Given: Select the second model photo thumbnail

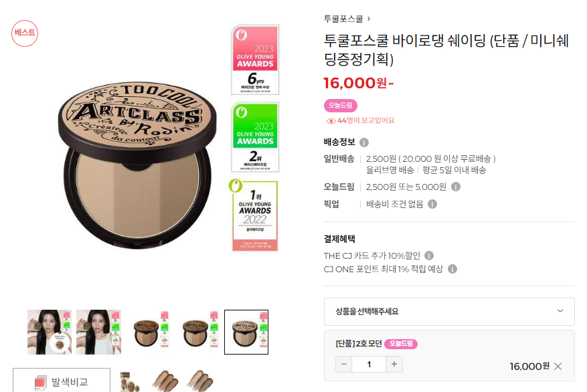Looking at the screenshot, I should [x=99, y=332].
